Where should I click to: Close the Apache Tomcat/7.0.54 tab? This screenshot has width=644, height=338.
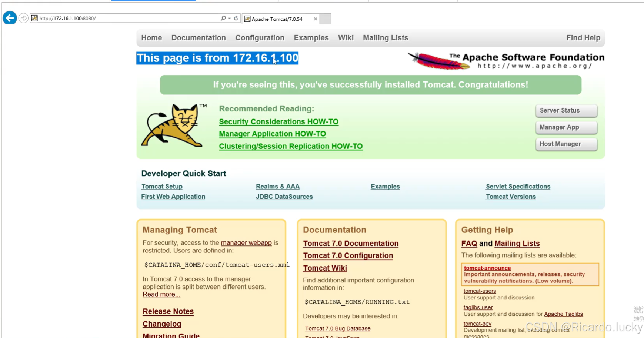316,19
